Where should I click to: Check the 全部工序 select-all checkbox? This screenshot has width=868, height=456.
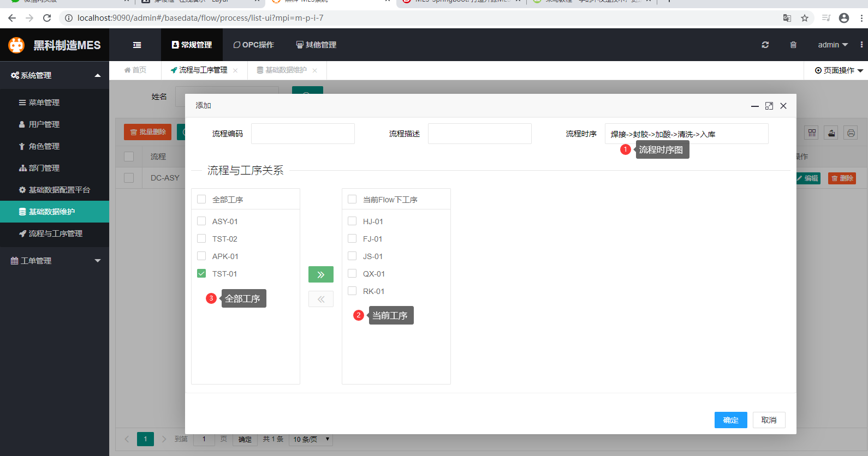[x=201, y=199]
